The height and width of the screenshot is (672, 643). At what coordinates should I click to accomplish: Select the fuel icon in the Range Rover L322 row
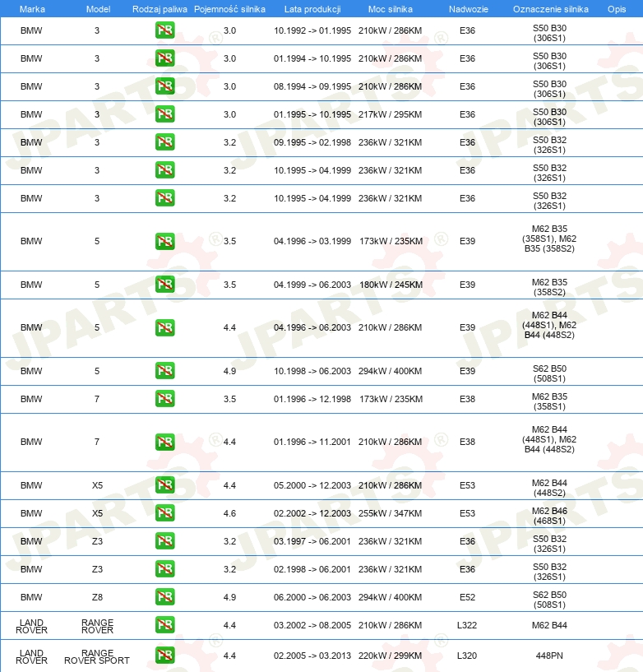(165, 625)
